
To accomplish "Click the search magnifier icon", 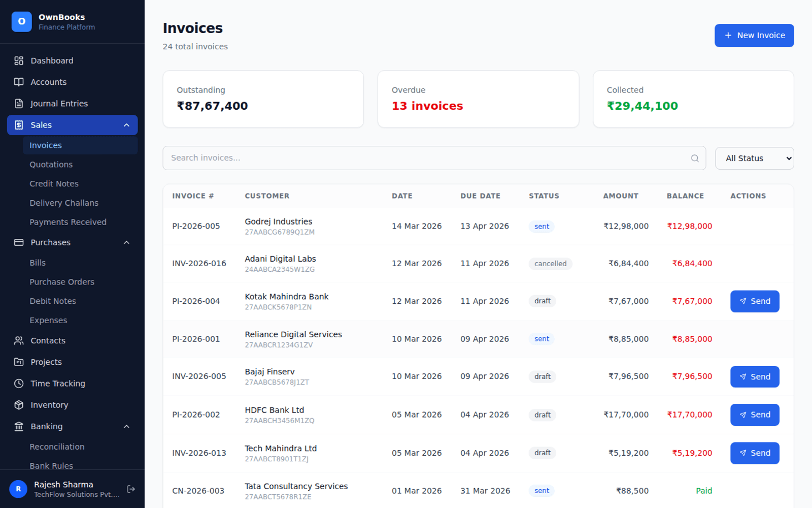I will click(695, 158).
